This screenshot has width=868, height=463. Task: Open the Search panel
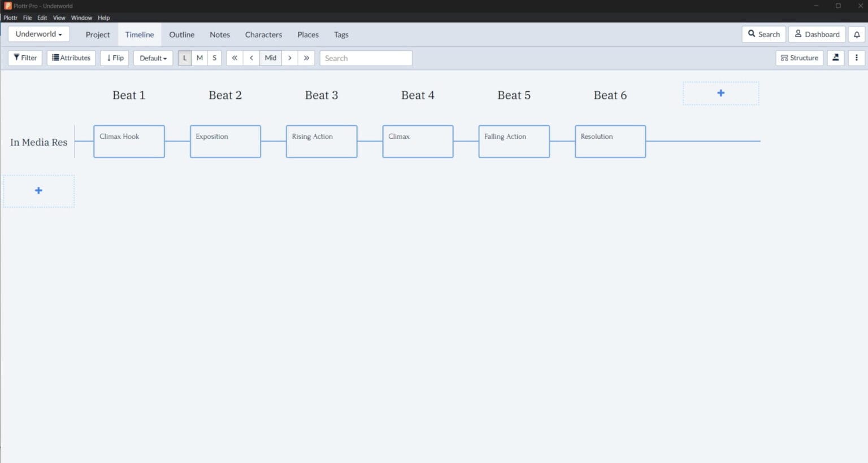[763, 34]
